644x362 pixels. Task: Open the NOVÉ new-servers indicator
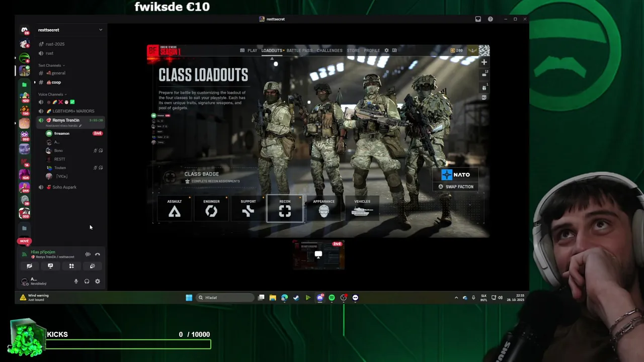click(x=24, y=241)
